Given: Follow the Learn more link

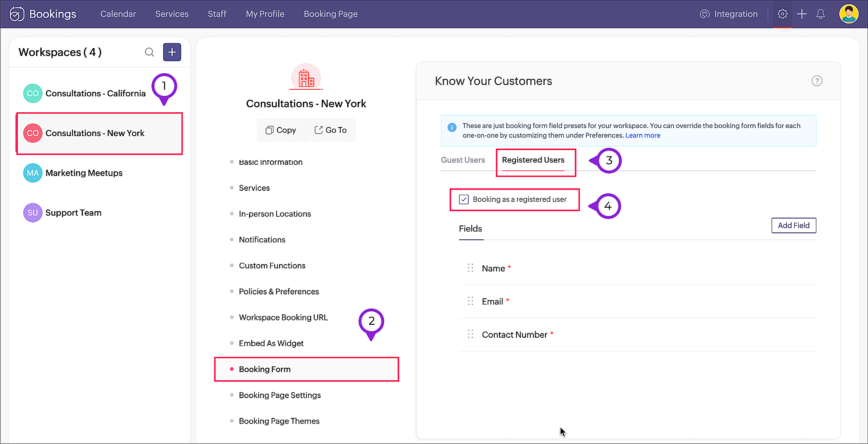Looking at the screenshot, I should (643, 135).
